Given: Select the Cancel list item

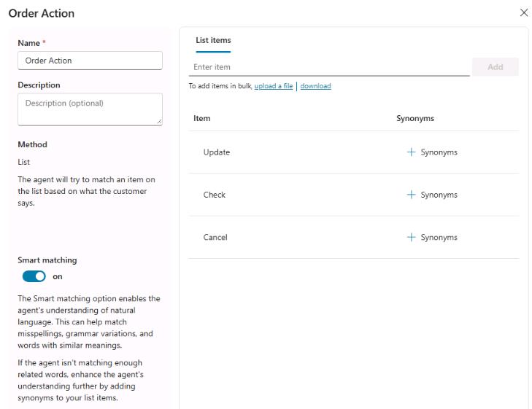Looking at the screenshot, I should [x=215, y=237].
